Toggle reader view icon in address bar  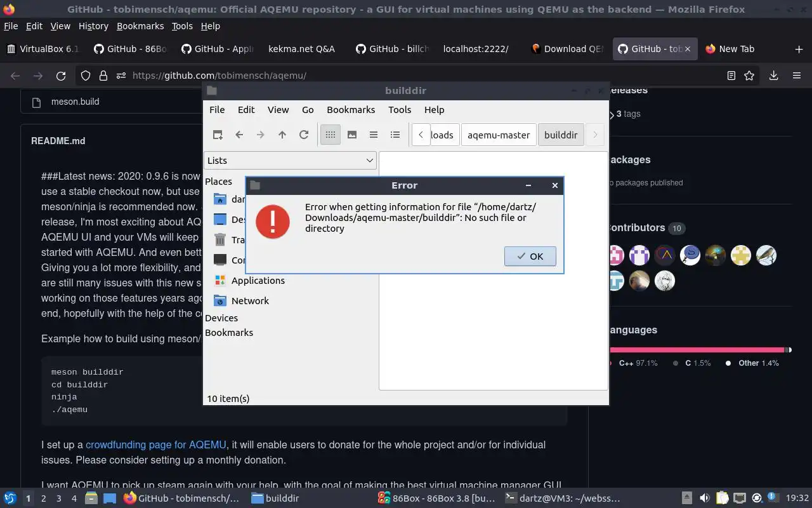tap(731, 76)
